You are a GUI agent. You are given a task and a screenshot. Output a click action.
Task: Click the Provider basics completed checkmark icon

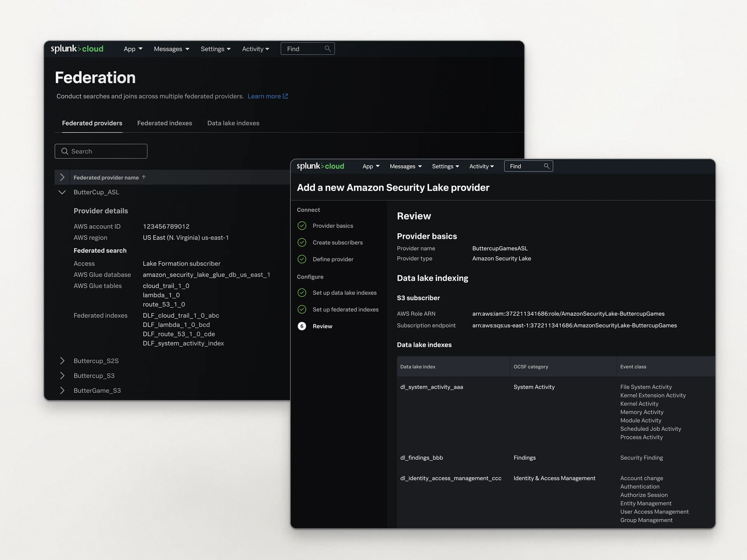point(302,226)
